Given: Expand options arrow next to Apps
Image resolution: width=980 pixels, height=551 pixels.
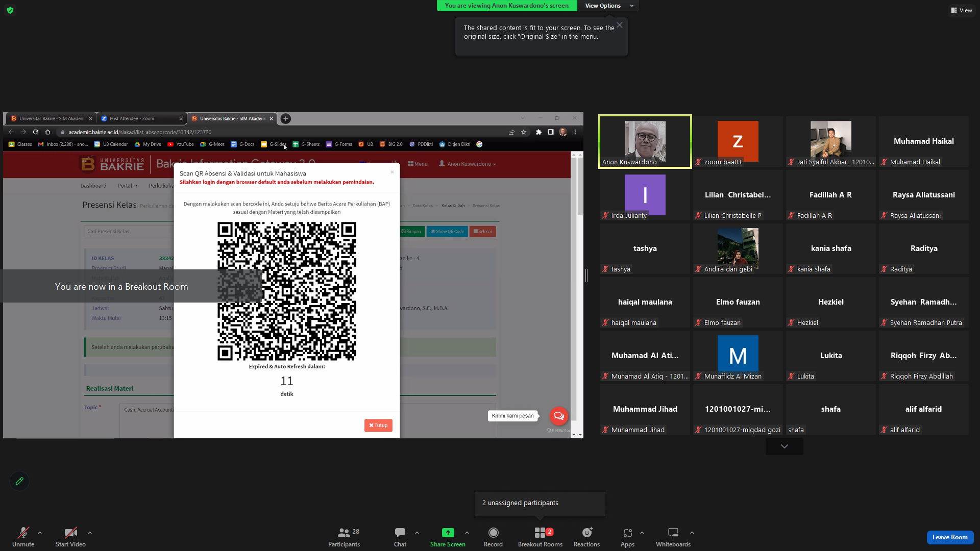Looking at the screenshot, I should (x=642, y=533).
